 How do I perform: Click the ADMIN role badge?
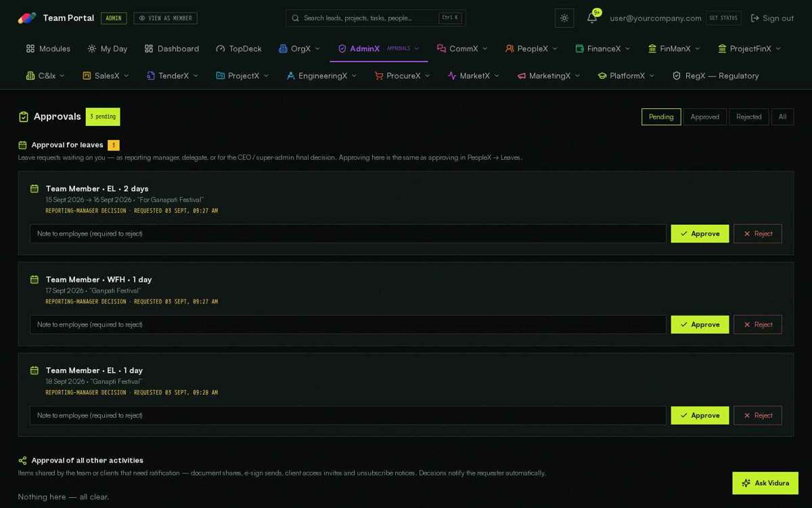click(x=114, y=18)
